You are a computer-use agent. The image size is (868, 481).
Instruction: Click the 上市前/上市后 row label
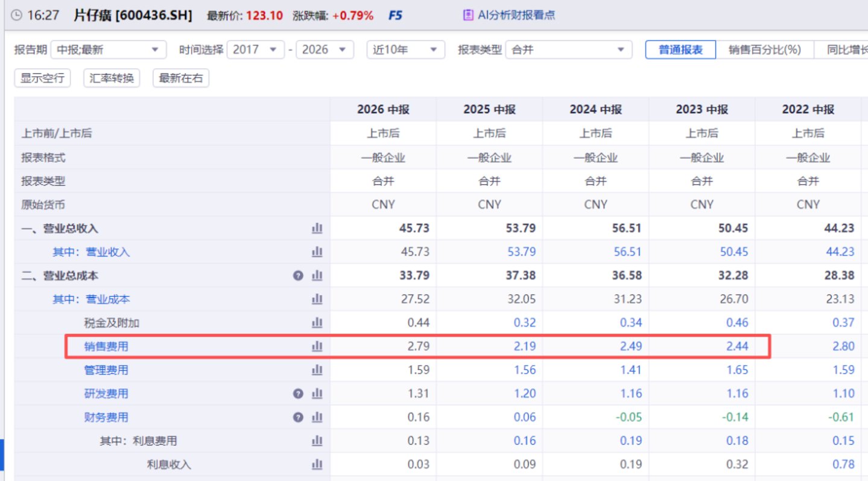click(57, 134)
